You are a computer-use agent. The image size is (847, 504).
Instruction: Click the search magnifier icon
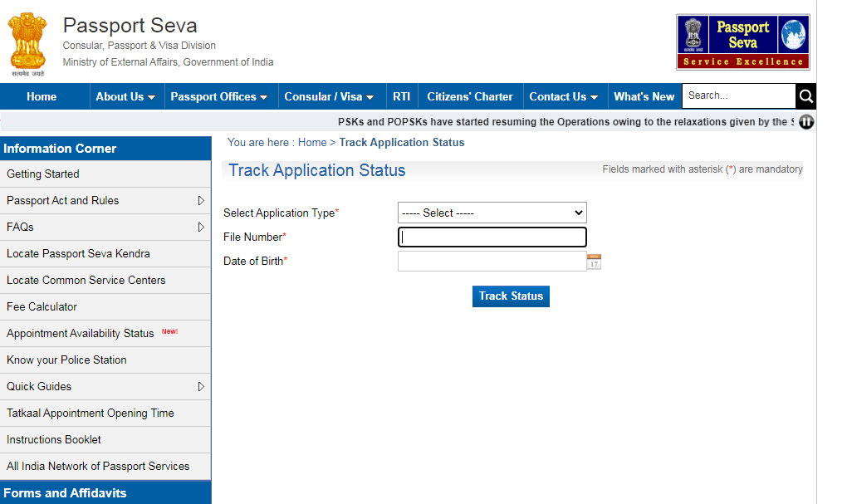click(x=805, y=95)
